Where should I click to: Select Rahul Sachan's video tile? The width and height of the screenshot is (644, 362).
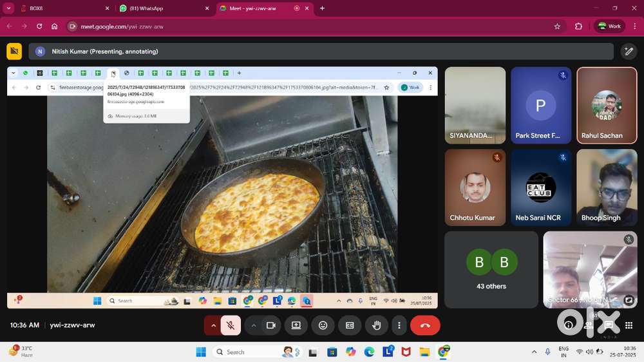tap(607, 106)
